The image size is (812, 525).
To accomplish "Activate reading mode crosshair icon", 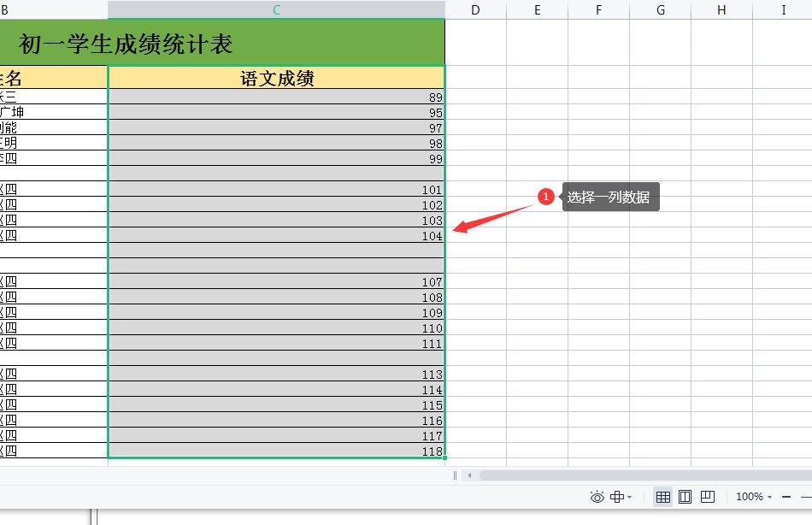I will point(617,497).
